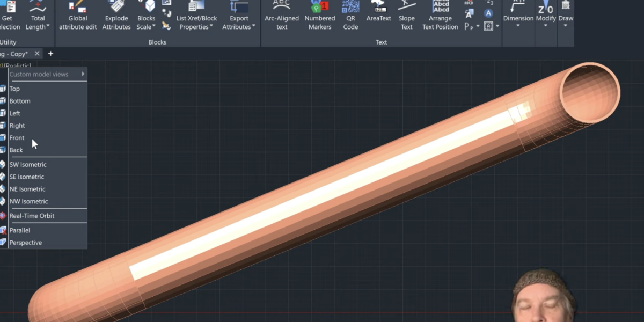Click the blue circled A text icon
The height and width of the screenshot is (322, 644).
click(488, 13)
